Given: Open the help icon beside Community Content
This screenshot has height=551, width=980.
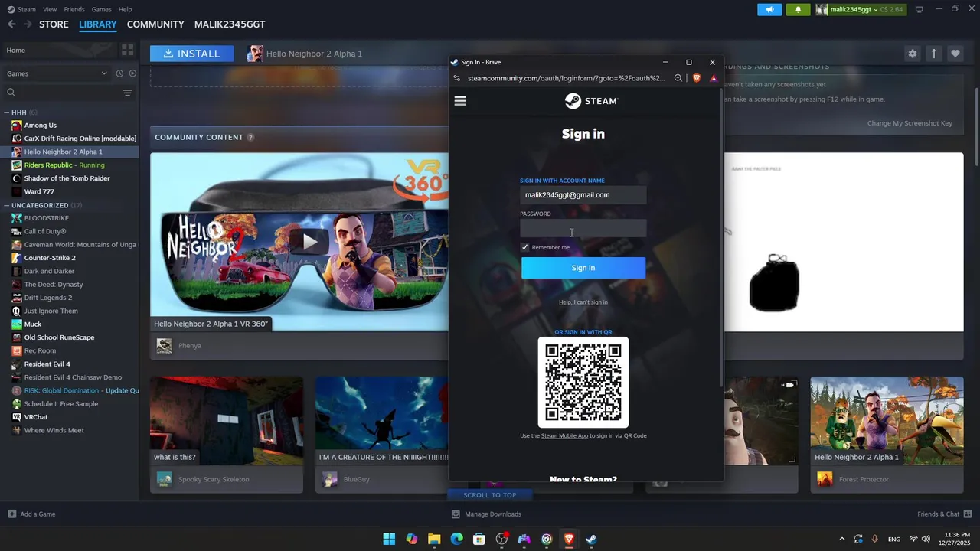Looking at the screenshot, I should pos(250,138).
